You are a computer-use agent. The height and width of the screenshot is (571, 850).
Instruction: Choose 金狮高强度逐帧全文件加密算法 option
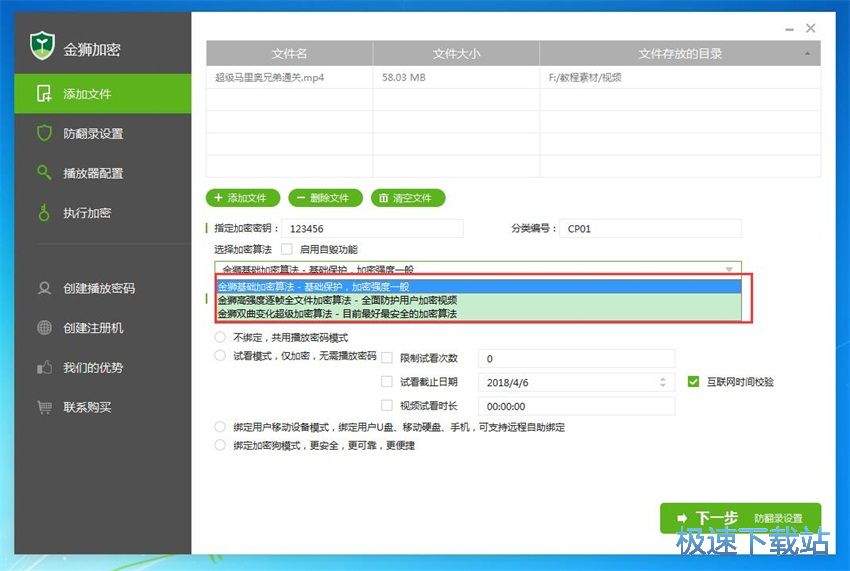479,300
